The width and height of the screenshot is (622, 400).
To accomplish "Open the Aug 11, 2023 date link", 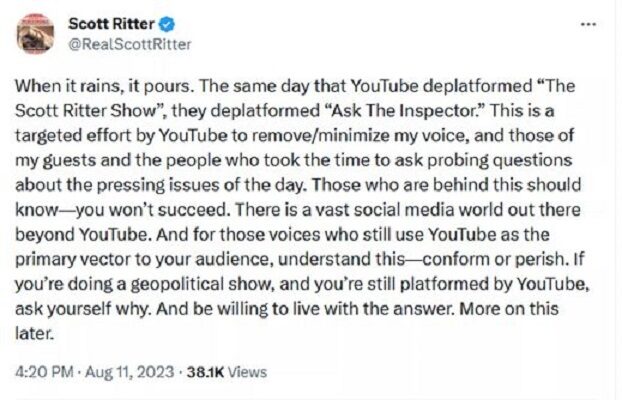I will 129,372.
